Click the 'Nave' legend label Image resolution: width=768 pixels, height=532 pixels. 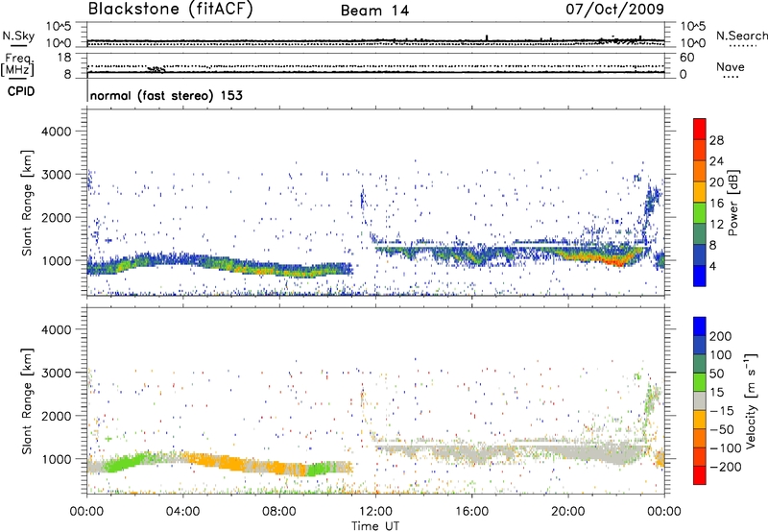tap(731, 67)
